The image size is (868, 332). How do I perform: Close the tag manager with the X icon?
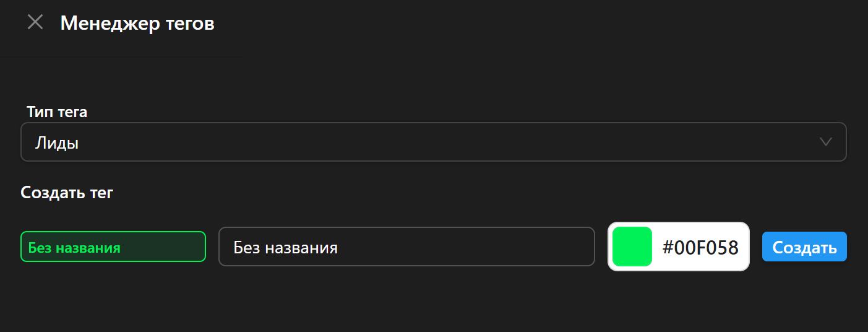pos(35,23)
